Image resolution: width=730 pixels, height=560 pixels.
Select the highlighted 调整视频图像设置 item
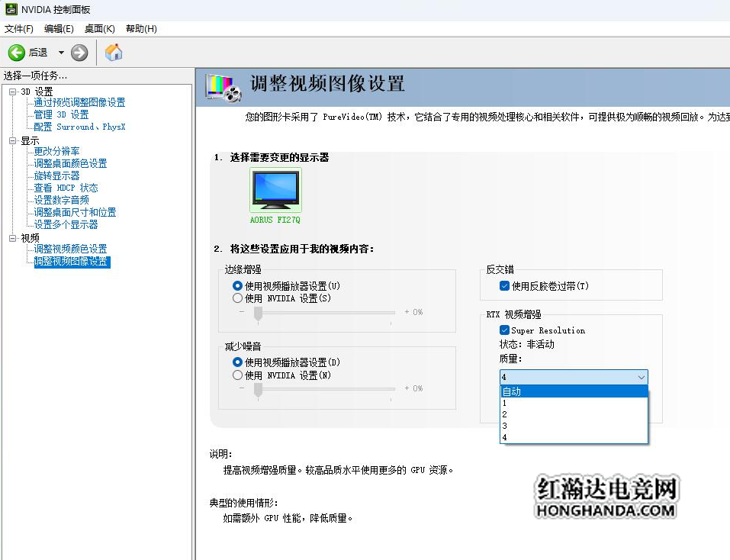[x=72, y=262]
